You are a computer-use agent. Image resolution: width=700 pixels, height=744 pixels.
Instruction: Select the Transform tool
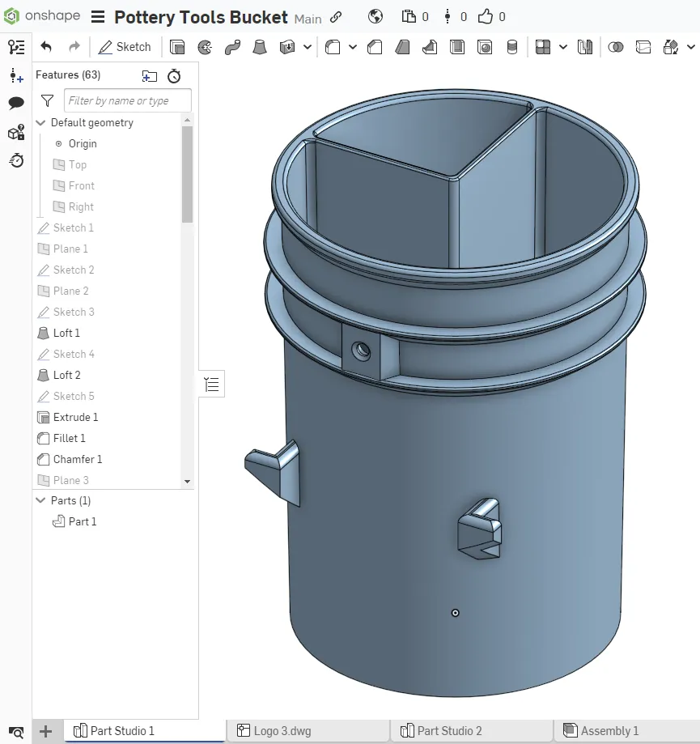(671, 47)
